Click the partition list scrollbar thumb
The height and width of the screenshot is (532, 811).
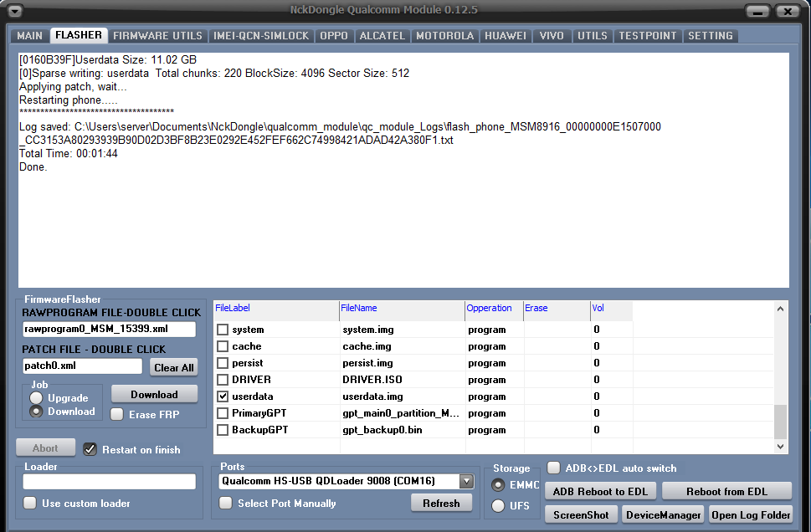pyautogui.click(x=780, y=422)
